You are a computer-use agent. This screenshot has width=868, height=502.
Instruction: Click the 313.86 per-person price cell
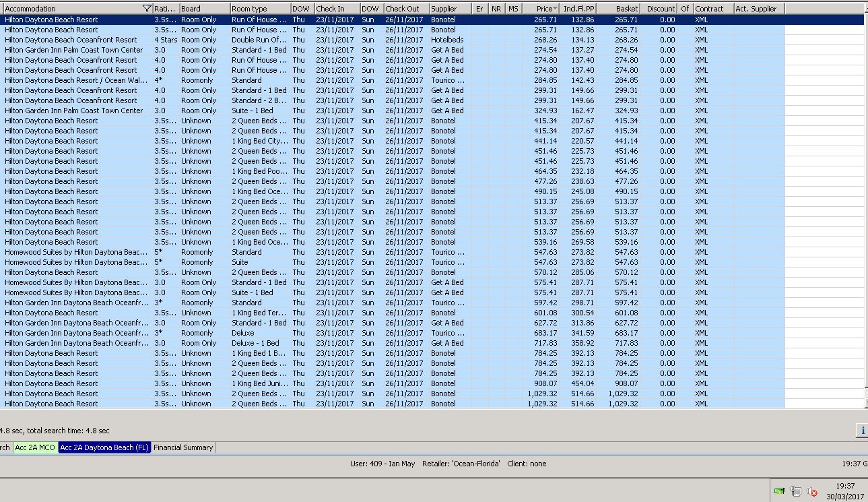pyautogui.click(x=578, y=323)
